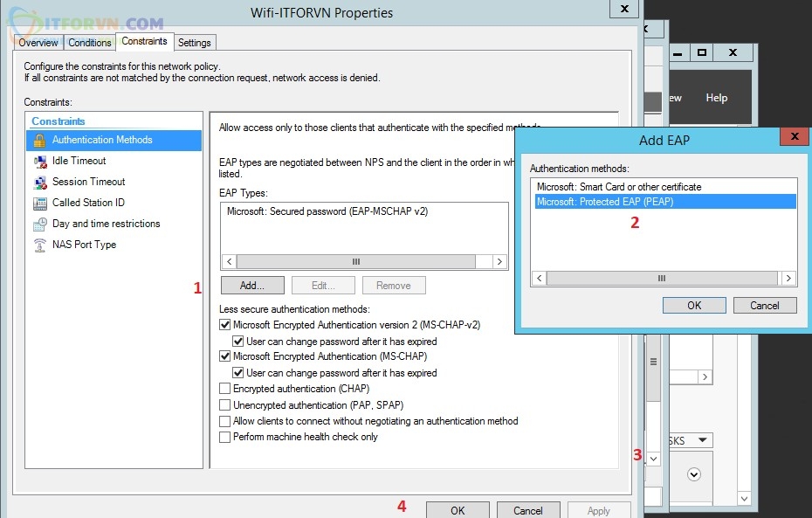This screenshot has width=812, height=518.
Task: Click the Session Timeout icon
Action: coord(39,182)
